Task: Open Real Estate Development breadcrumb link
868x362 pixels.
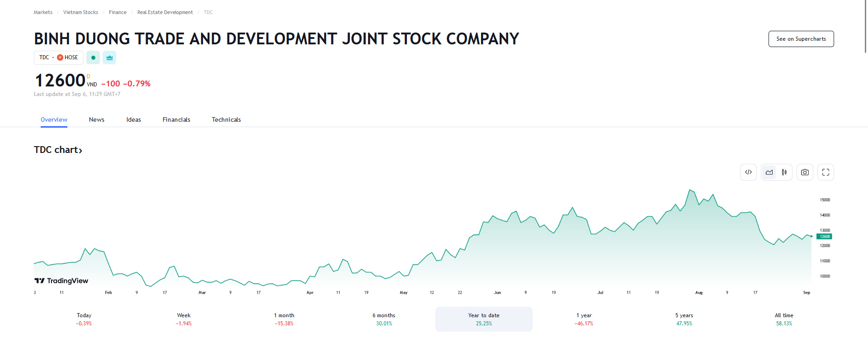Action: click(165, 12)
